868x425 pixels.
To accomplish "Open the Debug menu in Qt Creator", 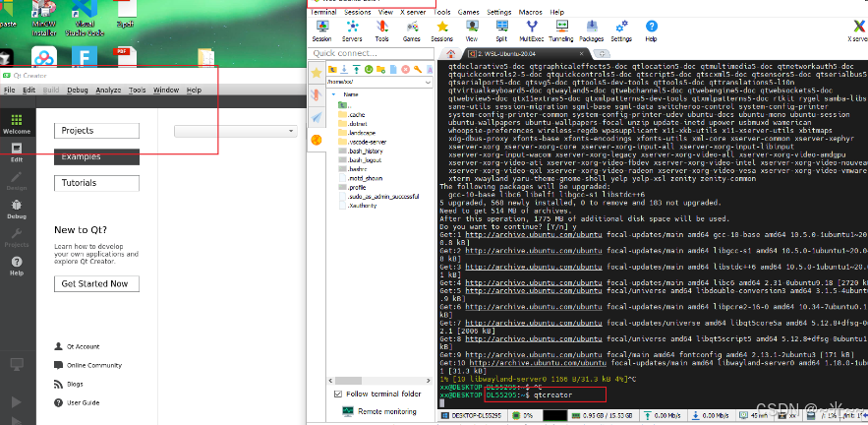I will coord(78,90).
